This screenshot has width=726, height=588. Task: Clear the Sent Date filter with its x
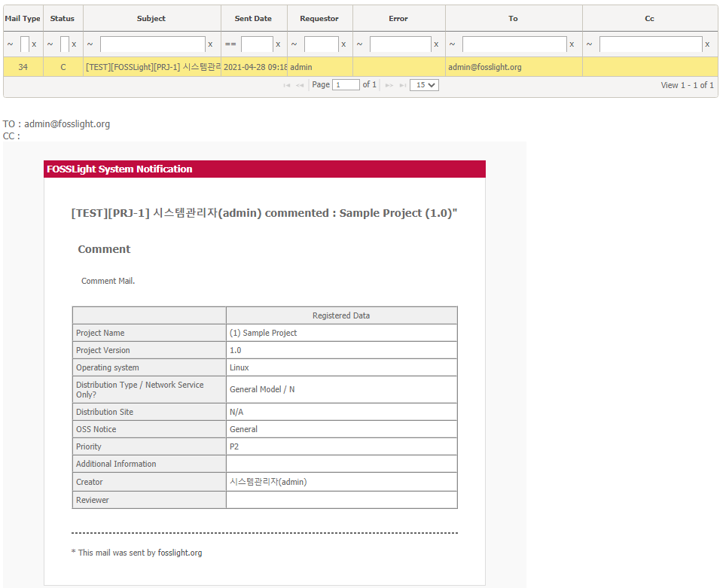pos(278,44)
